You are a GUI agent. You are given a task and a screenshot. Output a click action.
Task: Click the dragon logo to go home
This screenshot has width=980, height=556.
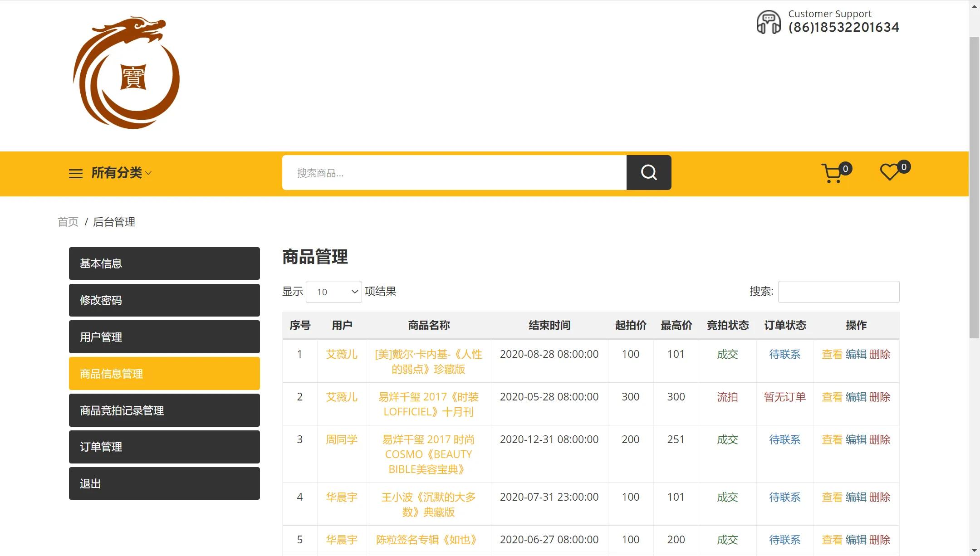click(128, 73)
